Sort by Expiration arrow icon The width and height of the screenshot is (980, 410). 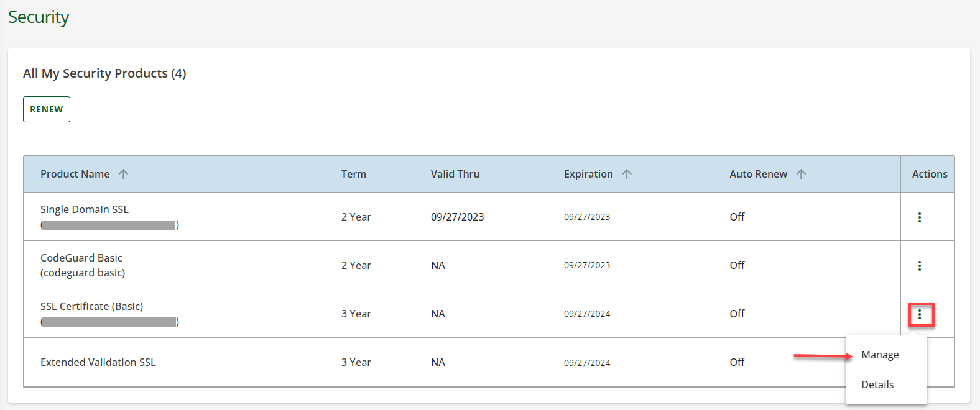(x=627, y=174)
